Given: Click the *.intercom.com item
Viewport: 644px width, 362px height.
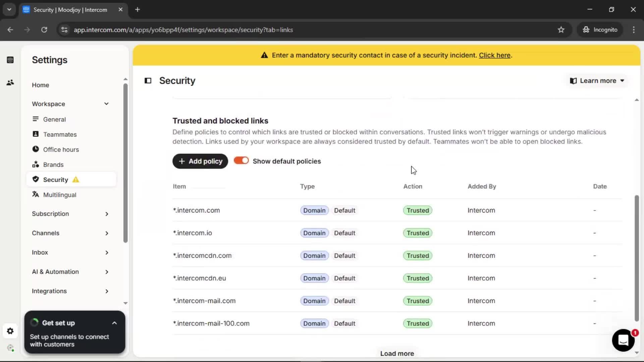Looking at the screenshot, I should pos(197,210).
